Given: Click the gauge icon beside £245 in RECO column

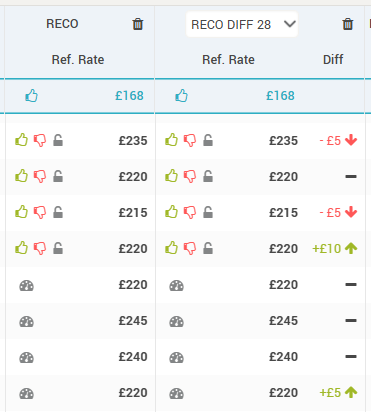Looking at the screenshot, I should click(26, 322).
